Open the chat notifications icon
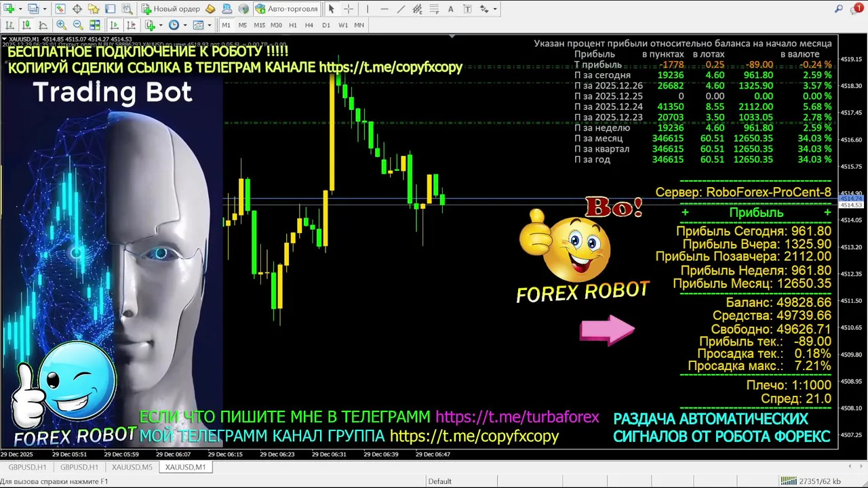Screen dimensions: 868x488 pyautogui.click(x=856, y=9)
